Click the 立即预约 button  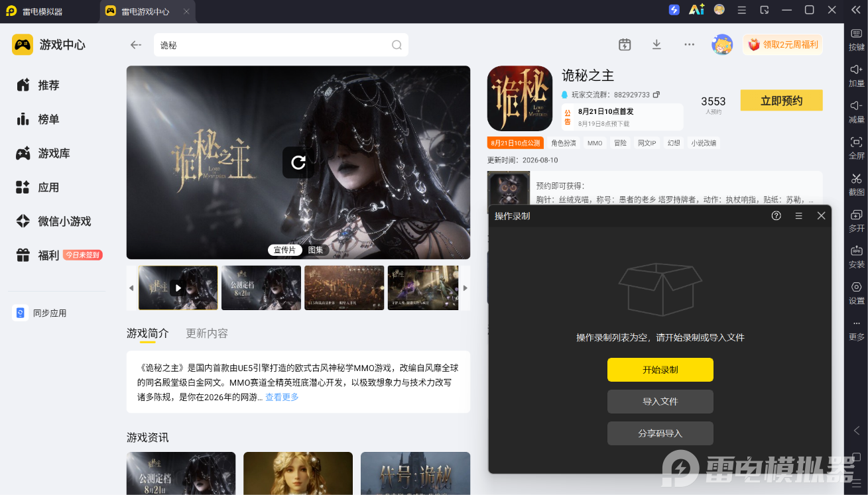(x=782, y=101)
